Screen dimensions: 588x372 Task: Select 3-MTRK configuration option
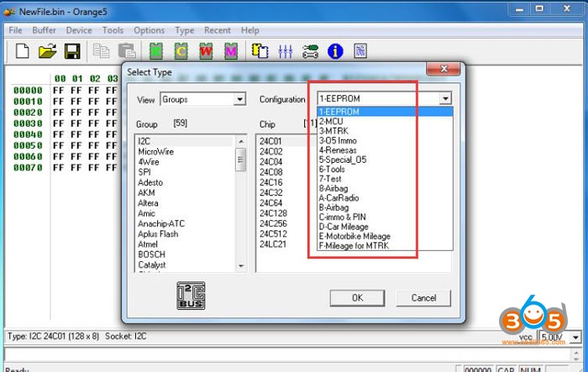[x=385, y=131]
